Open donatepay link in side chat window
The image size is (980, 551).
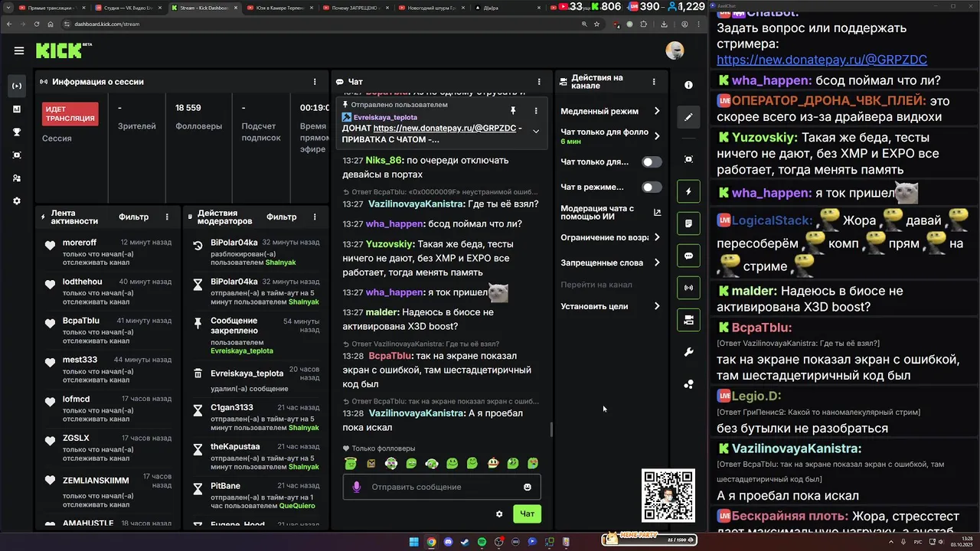(x=822, y=60)
